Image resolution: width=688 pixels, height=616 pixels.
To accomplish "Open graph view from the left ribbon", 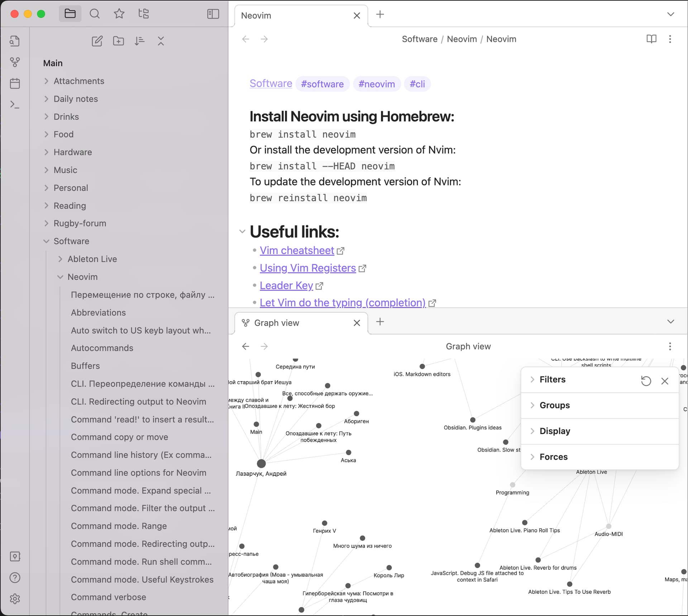I will (x=15, y=62).
